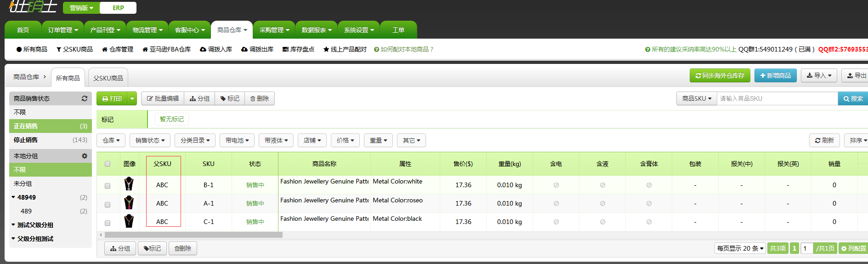868x264 pixels.
Task: Click top 删除 trash button
Action: [260, 98]
